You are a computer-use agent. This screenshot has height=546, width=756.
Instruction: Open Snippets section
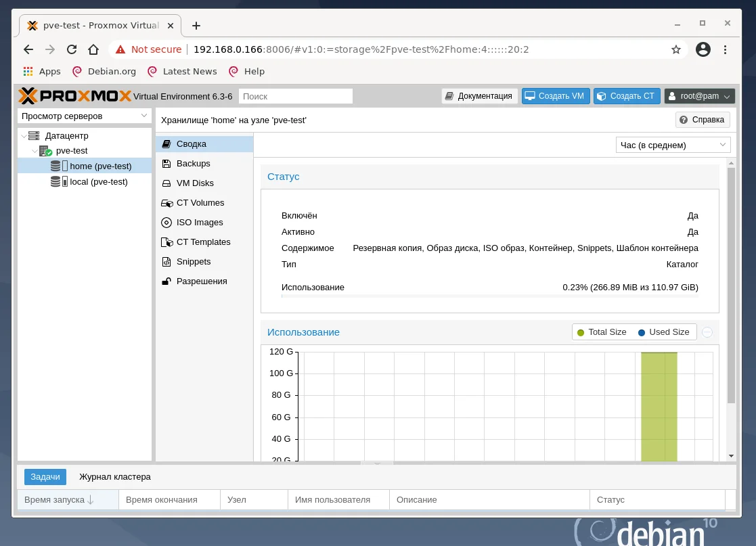click(x=204, y=262)
